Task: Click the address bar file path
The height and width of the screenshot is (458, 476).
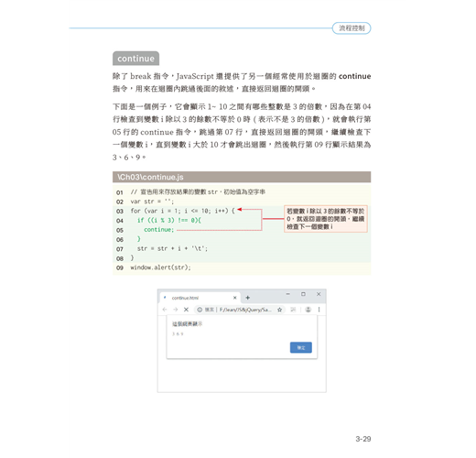Action: pyautogui.click(x=245, y=310)
